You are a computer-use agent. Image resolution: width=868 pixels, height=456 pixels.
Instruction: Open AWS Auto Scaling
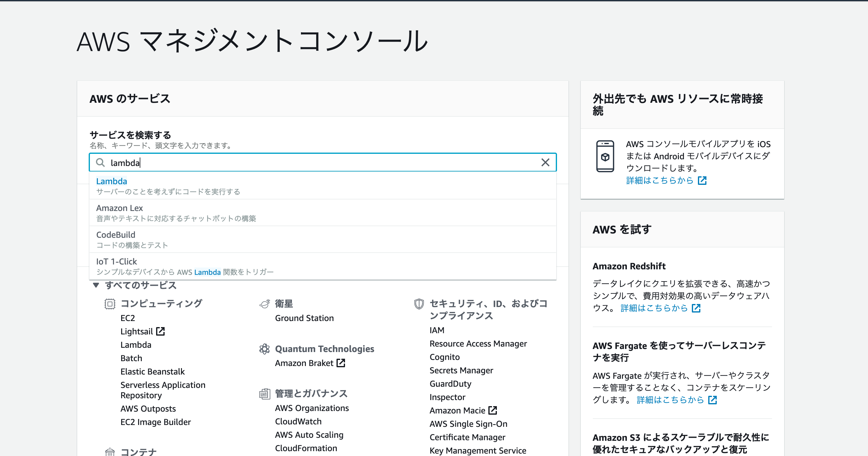click(309, 435)
